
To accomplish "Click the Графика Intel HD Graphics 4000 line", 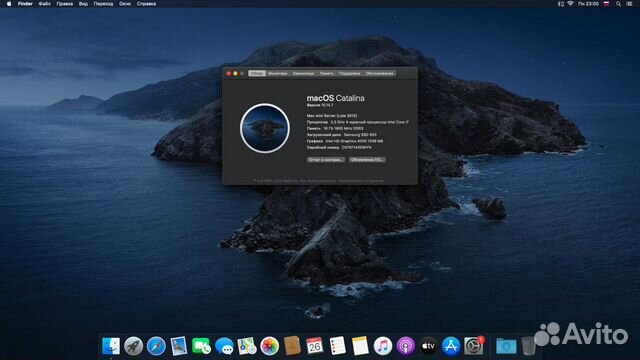I will [345, 141].
